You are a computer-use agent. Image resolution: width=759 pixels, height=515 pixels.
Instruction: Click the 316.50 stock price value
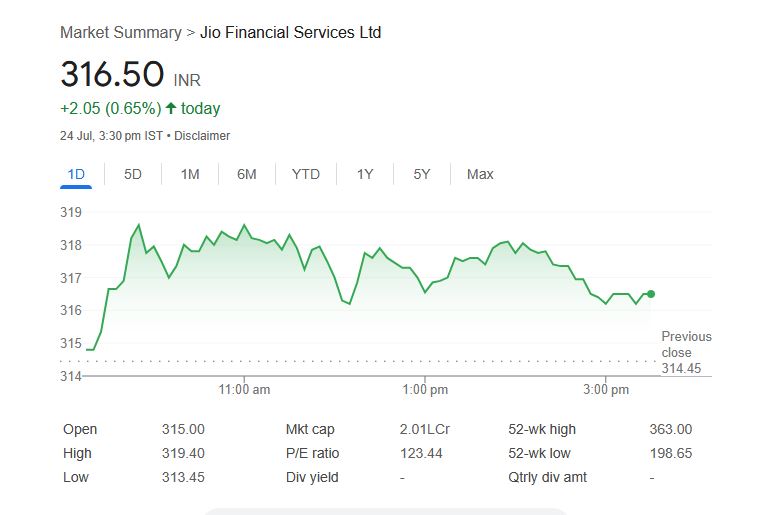point(113,75)
